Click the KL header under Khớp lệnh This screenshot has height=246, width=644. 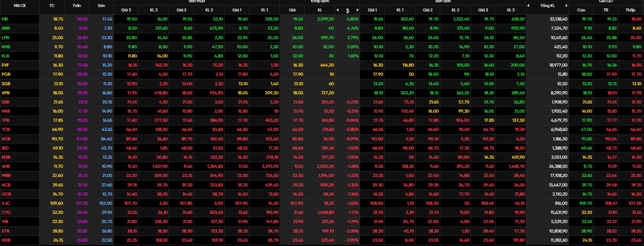(x=320, y=10)
